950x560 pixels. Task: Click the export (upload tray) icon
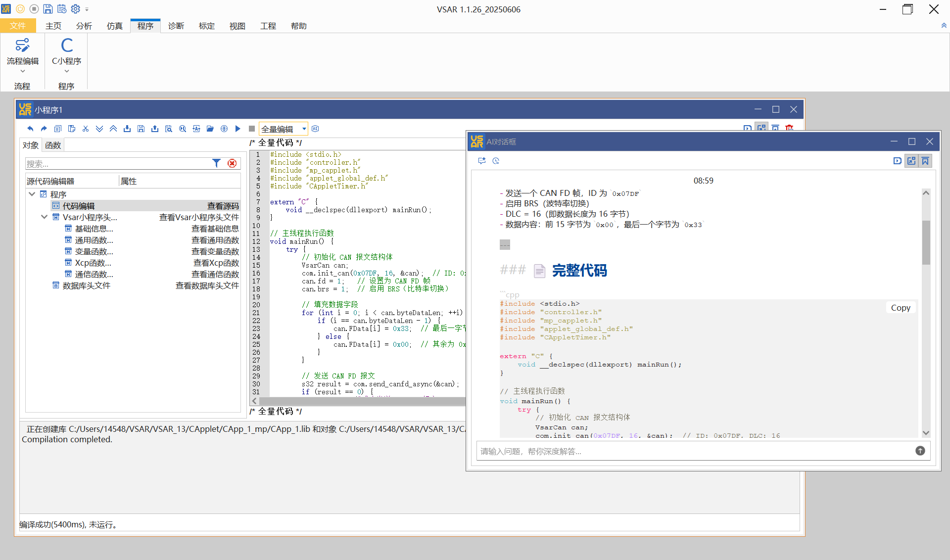[x=155, y=129]
